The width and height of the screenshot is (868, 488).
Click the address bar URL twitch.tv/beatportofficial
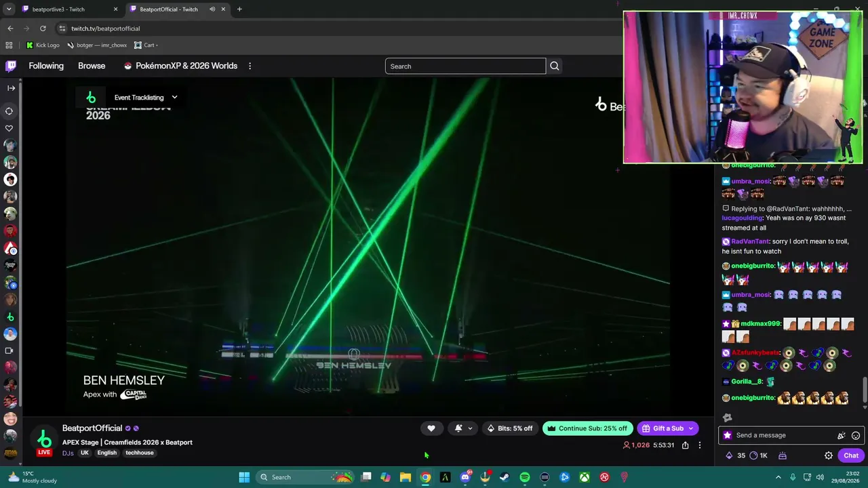106,28
